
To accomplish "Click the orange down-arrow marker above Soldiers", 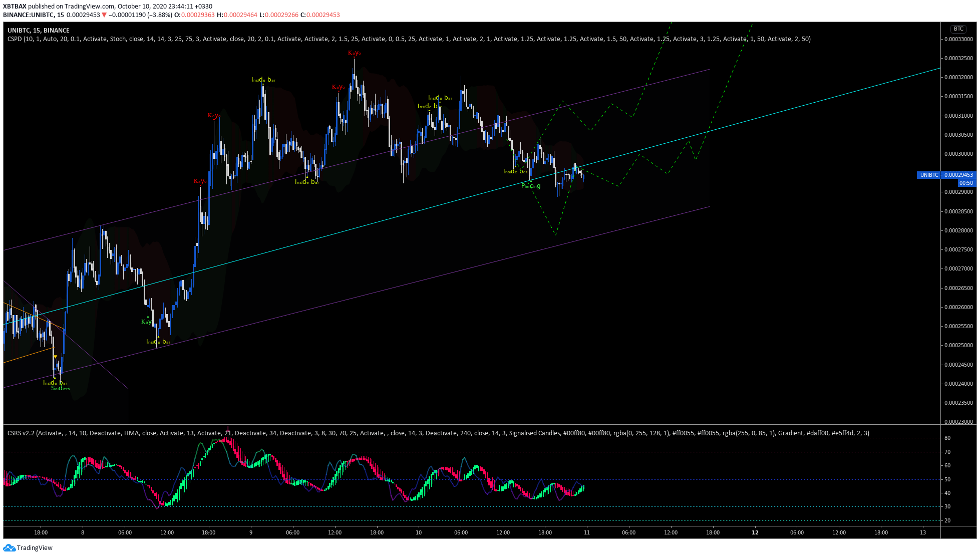I will tap(55, 357).
